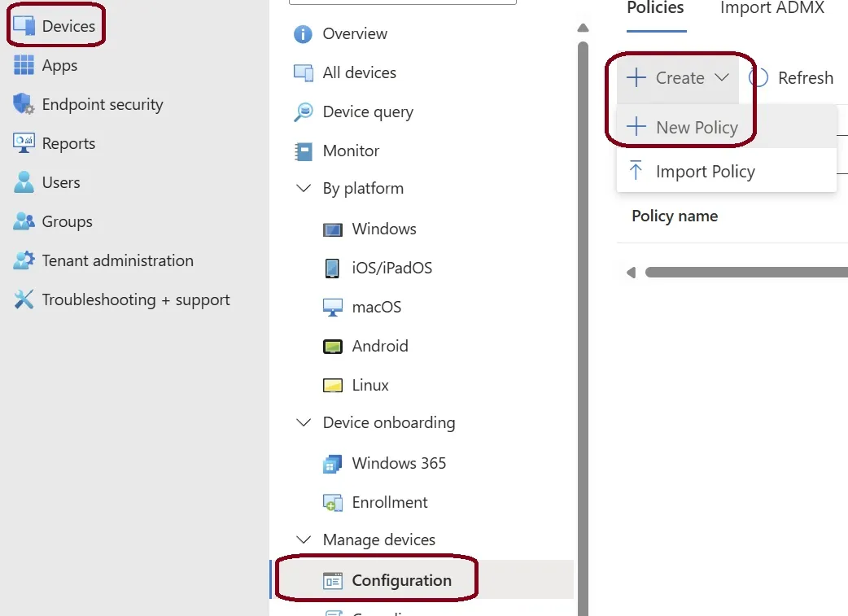Click the Refresh button label
The height and width of the screenshot is (616, 848).
[x=806, y=78]
